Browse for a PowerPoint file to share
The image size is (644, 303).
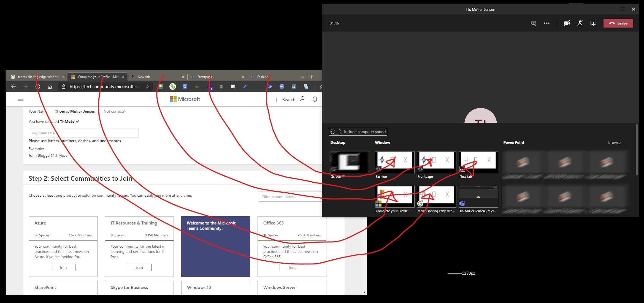coord(614,142)
